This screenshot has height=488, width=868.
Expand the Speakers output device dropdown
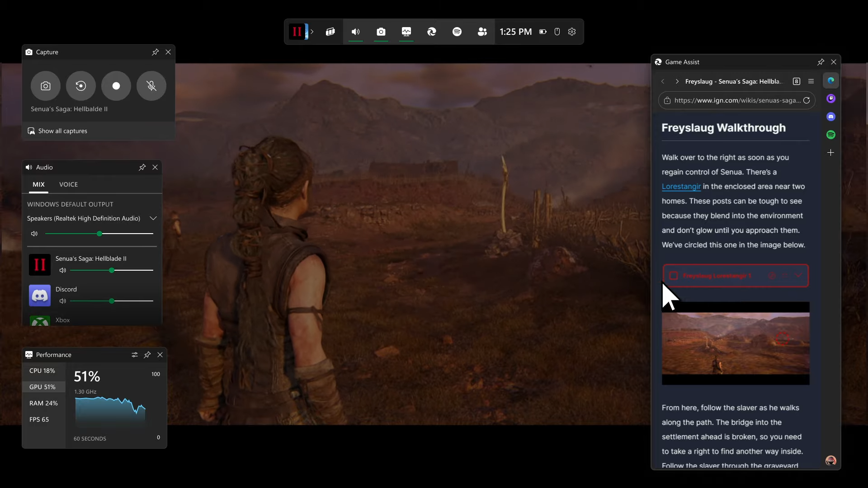153,218
